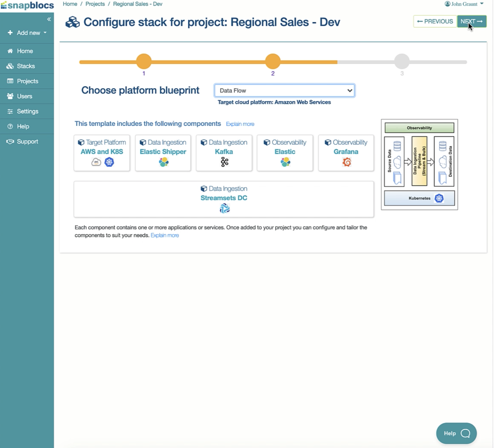This screenshot has width=494, height=448.
Task: Click the Kubernetes wheel icon in AWS card
Action: point(109,162)
